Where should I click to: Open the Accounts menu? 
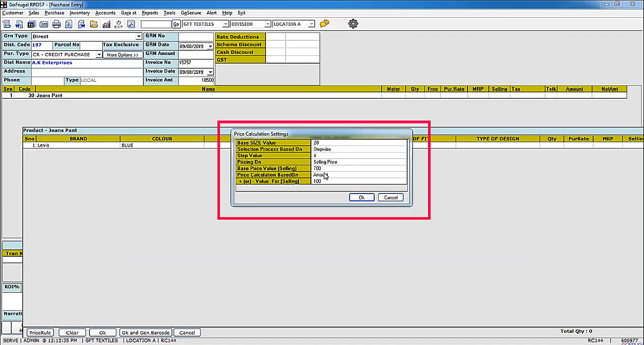coord(105,13)
